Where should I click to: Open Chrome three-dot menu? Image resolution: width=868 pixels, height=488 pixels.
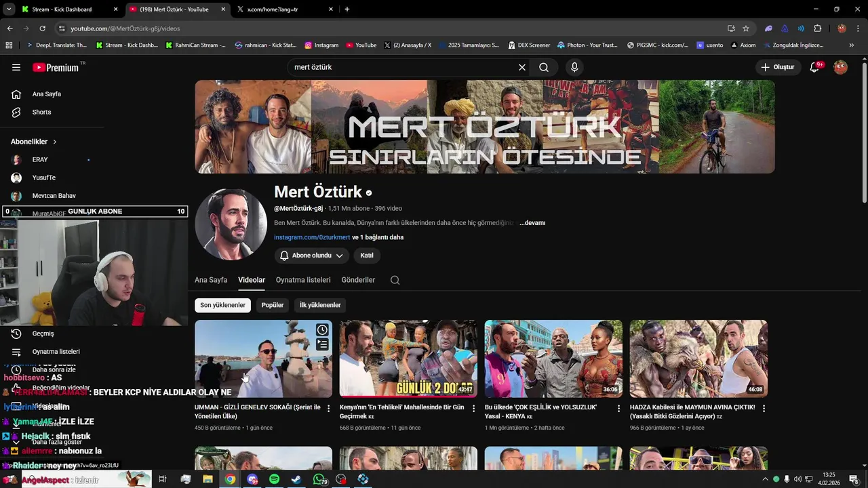[x=858, y=28]
